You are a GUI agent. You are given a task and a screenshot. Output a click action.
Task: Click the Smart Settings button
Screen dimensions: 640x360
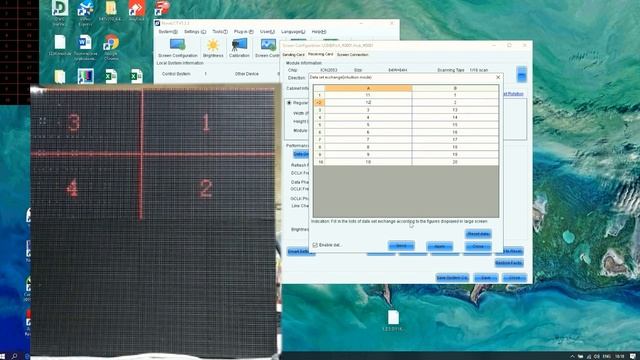tap(300, 251)
